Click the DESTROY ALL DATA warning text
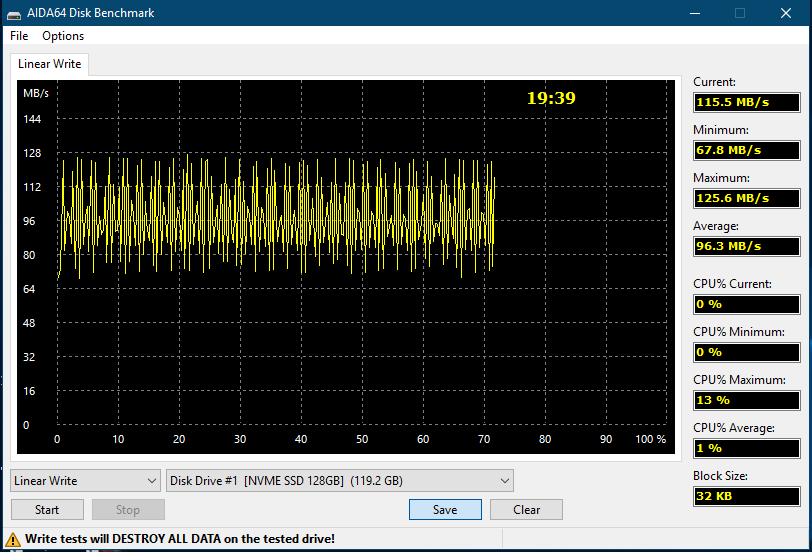Image resolution: width=812 pixels, height=552 pixels. click(x=179, y=539)
